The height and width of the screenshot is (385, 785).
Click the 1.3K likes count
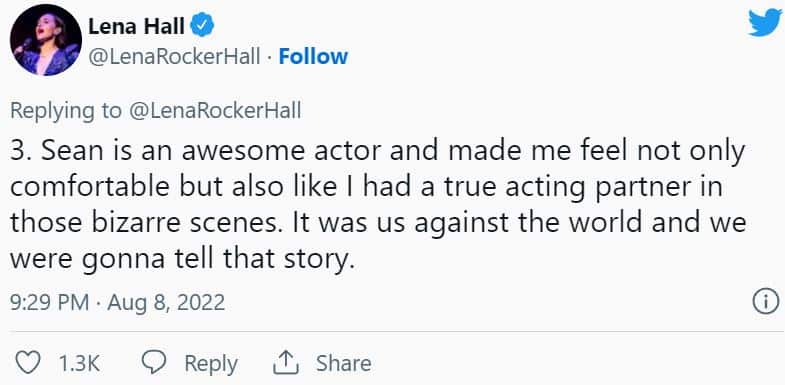[x=79, y=363]
